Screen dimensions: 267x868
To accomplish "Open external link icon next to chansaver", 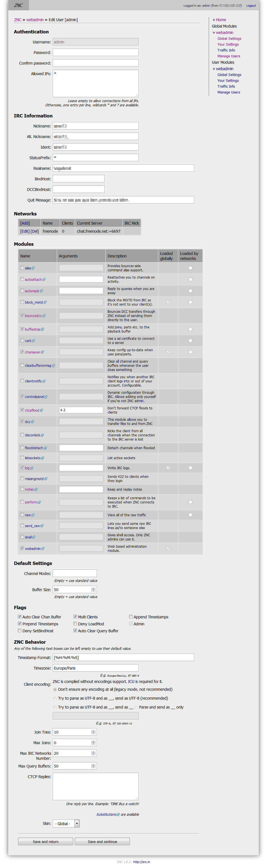I will coord(43,352).
